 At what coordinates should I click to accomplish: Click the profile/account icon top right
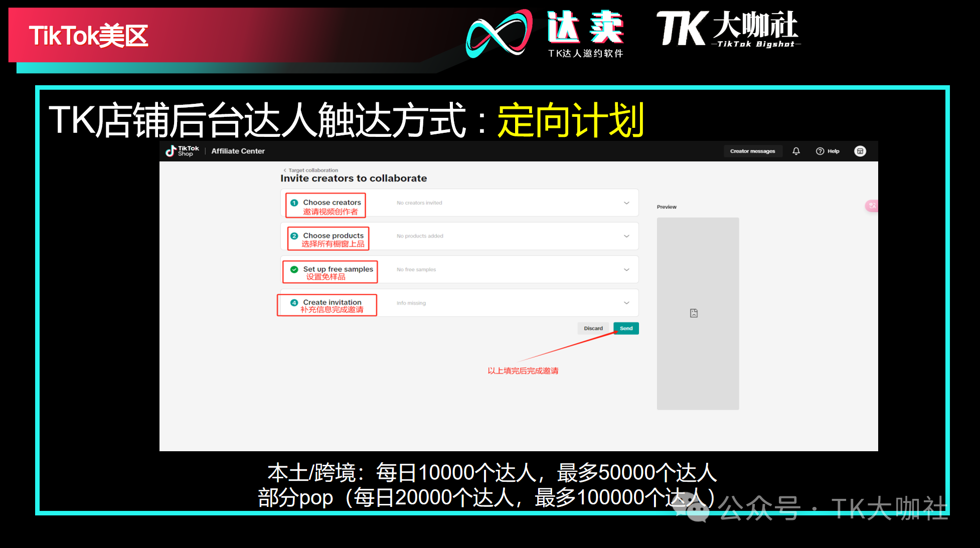861,151
